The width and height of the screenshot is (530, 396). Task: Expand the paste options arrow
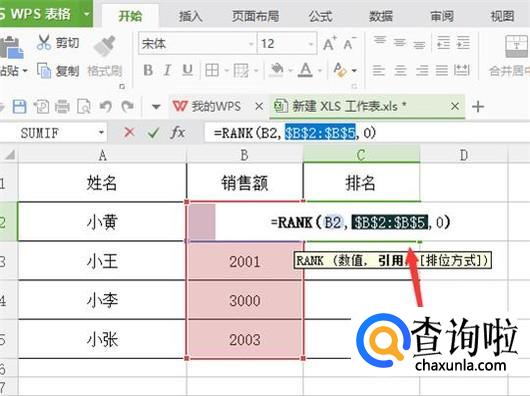click(x=24, y=71)
